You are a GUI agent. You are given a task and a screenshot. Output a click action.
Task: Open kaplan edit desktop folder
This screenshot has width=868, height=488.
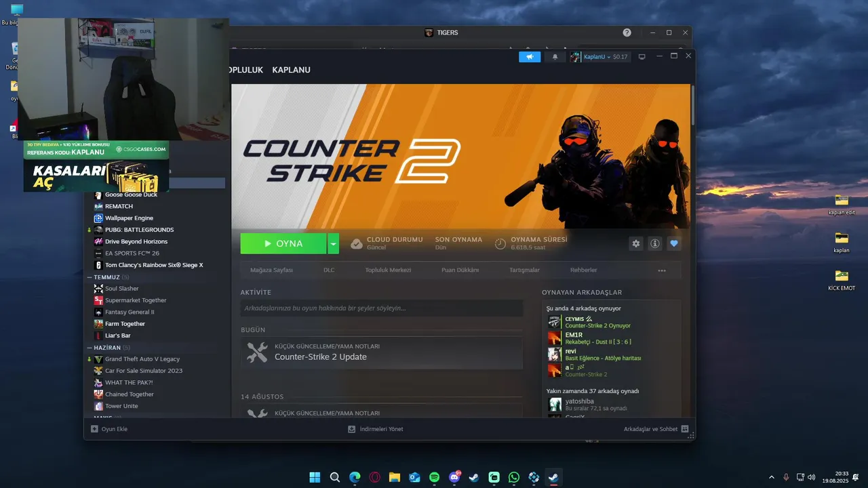point(842,203)
